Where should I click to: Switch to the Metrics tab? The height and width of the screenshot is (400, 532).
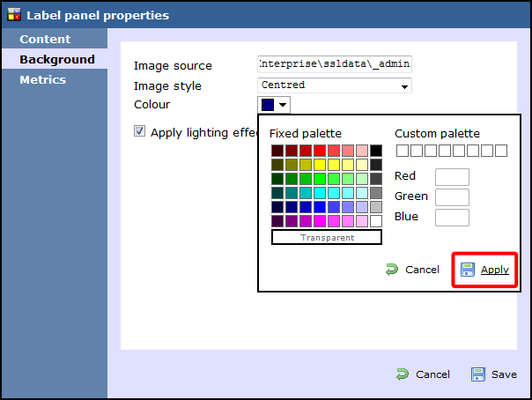point(55,79)
